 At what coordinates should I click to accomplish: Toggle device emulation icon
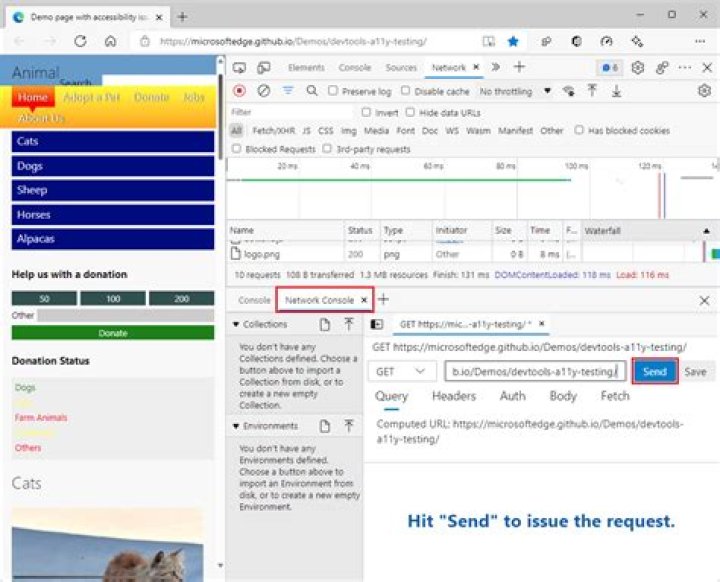pos(264,68)
